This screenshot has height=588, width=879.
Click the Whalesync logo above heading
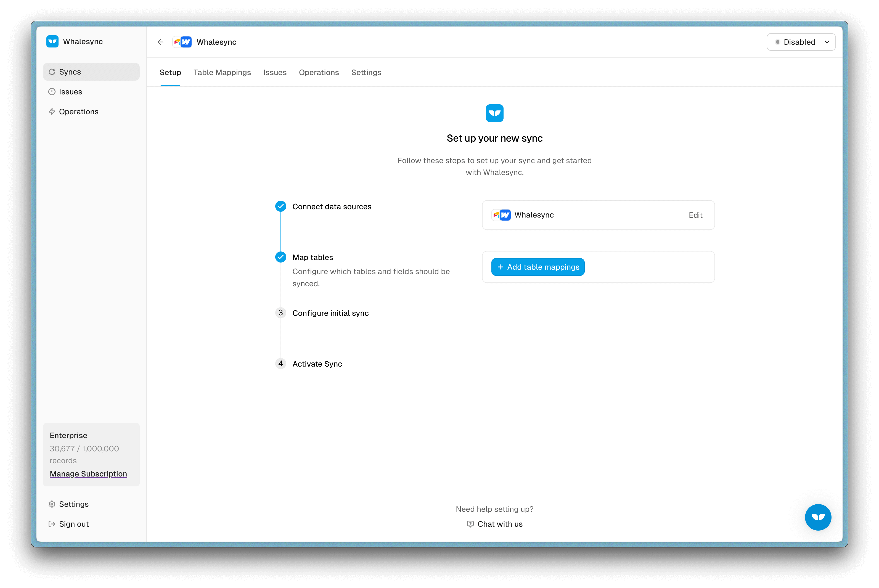(x=494, y=113)
